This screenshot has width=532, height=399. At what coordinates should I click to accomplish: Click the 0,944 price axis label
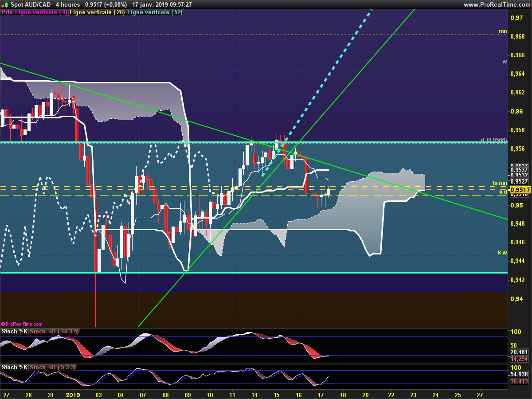(x=517, y=261)
